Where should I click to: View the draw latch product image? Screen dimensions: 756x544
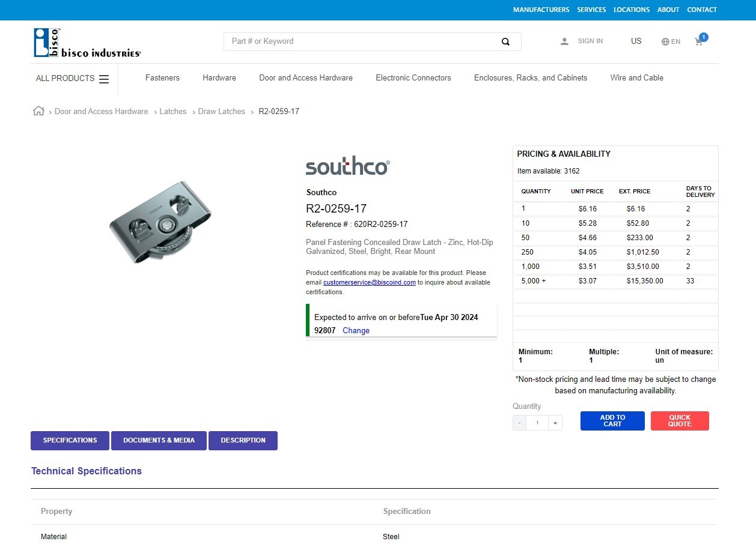(160, 220)
